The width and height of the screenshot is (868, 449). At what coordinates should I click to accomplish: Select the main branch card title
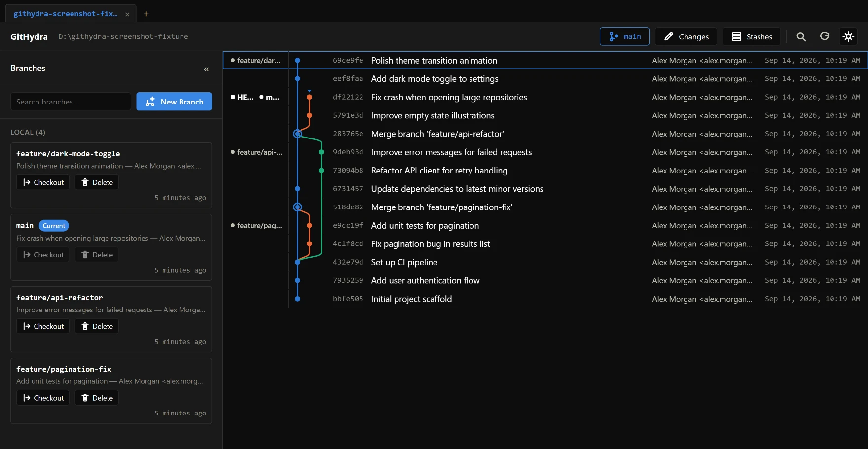[x=25, y=225]
